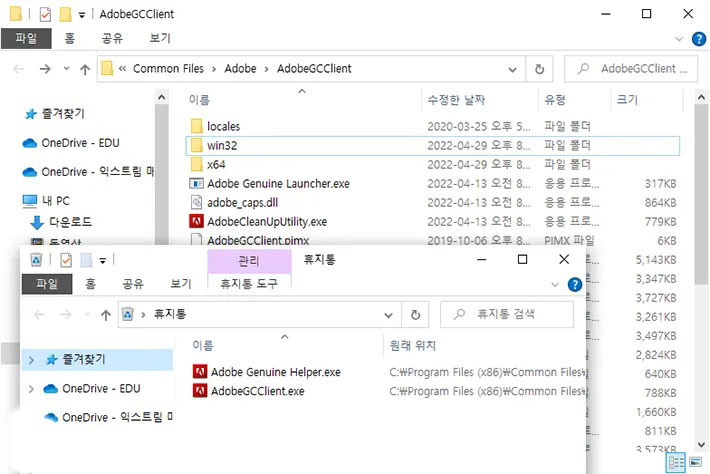Sort by 이름 column in Recycle Bin
The height and width of the screenshot is (474, 710).
(x=202, y=346)
